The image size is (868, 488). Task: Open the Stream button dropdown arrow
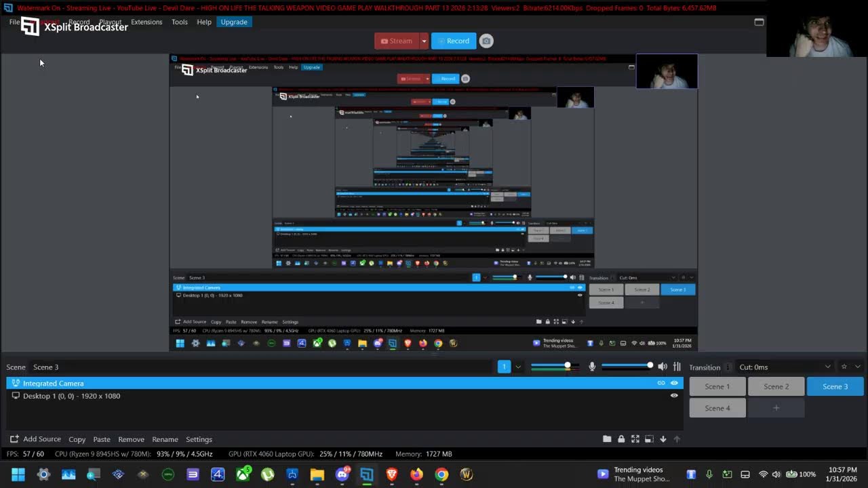coord(424,41)
